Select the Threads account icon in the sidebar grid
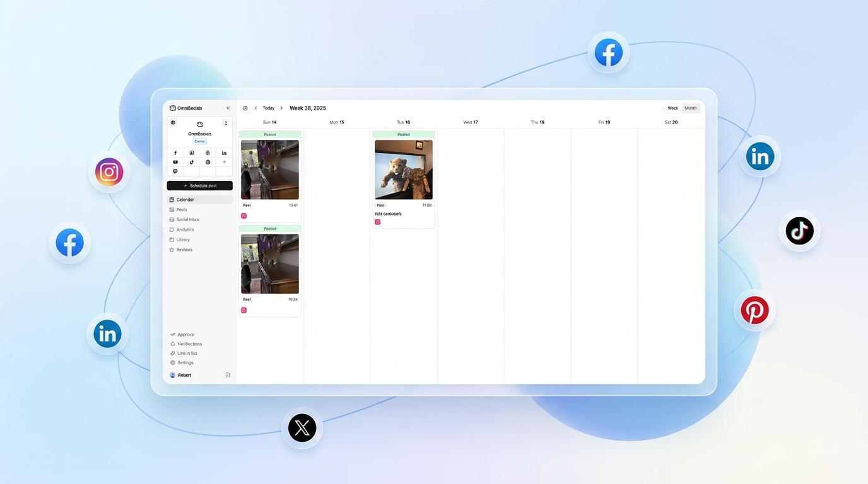The height and width of the screenshot is (484, 868). [x=208, y=153]
